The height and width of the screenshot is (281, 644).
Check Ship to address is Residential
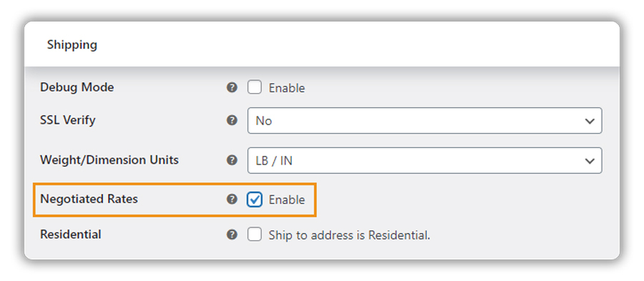(255, 235)
